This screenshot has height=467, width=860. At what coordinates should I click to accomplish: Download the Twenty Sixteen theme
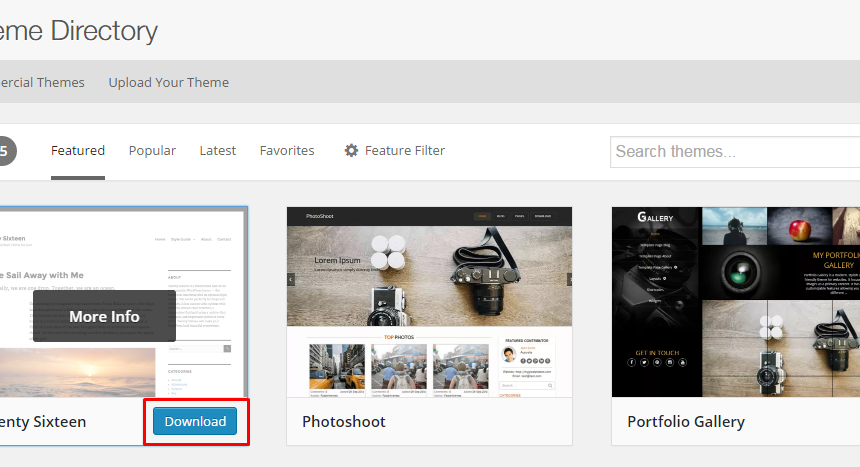[x=195, y=421]
